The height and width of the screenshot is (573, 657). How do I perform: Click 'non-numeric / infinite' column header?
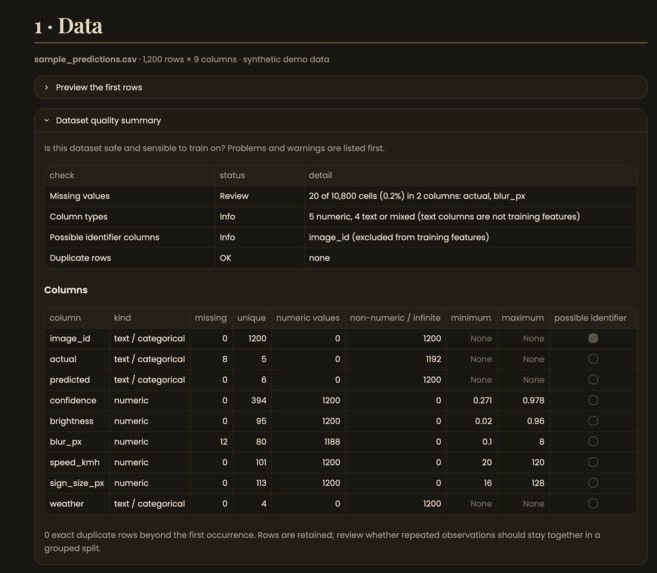[x=395, y=318]
